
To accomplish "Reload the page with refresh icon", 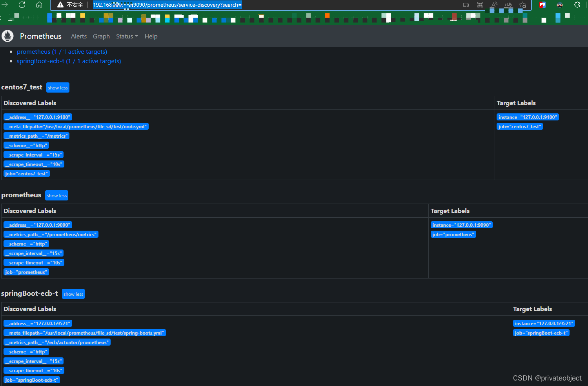I will 22,5.
